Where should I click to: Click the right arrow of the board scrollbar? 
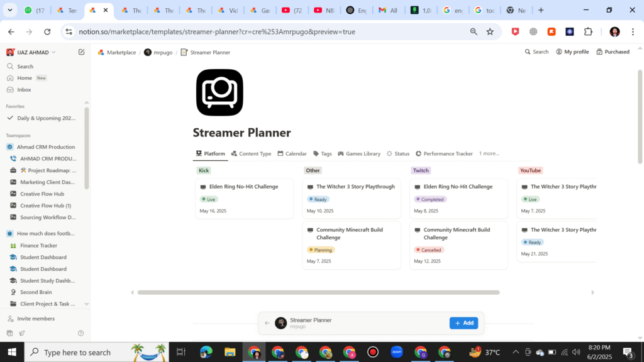click(x=592, y=293)
